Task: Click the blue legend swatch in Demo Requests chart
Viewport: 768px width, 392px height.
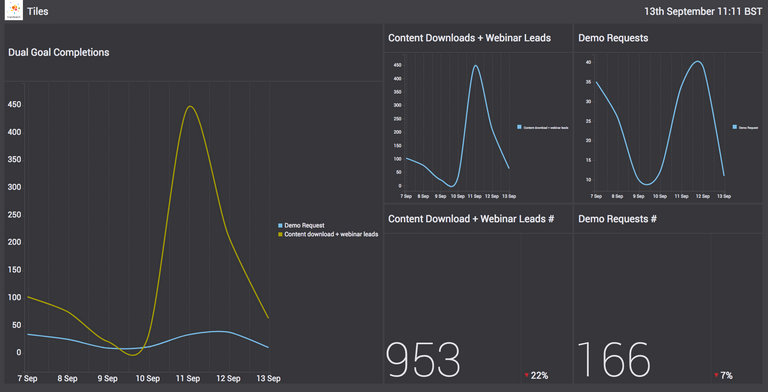Action: coord(735,127)
